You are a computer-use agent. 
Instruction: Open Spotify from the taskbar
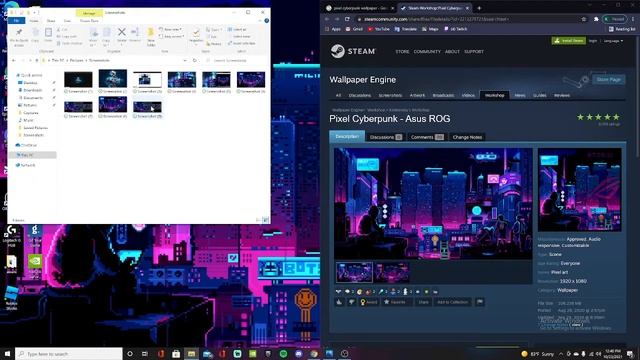pyautogui.click(x=283, y=353)
